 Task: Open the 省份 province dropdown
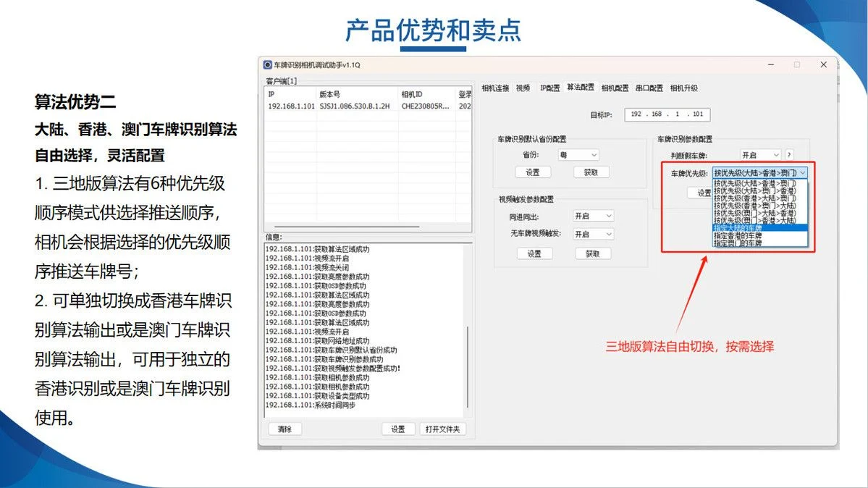(x=579, y=155)
